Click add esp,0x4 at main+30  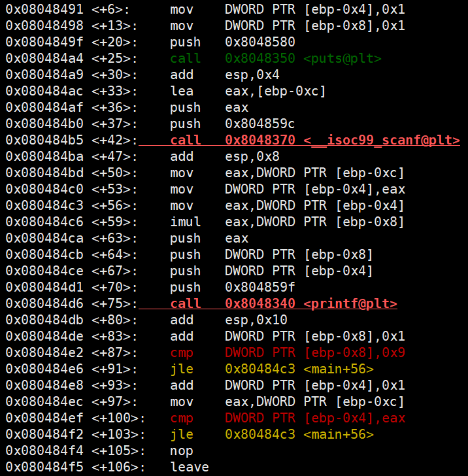coord(225,75)
